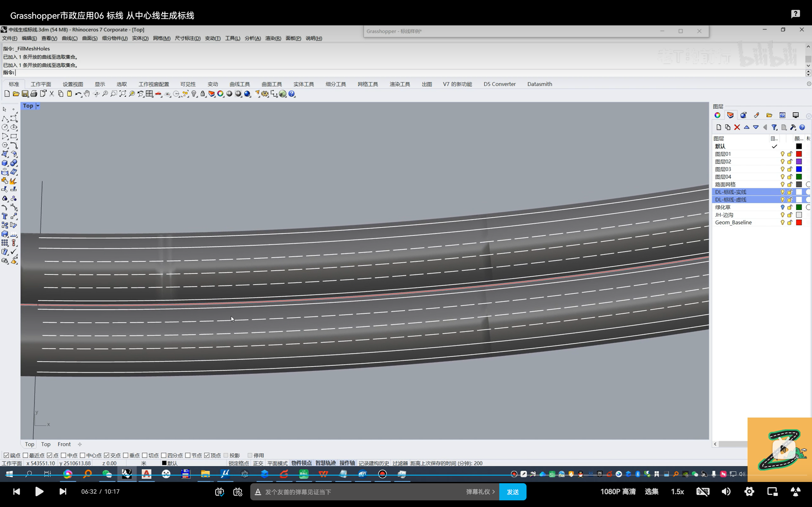Click the red Delete layer icon
The image size is (812, 507).
tap(737, 127)
